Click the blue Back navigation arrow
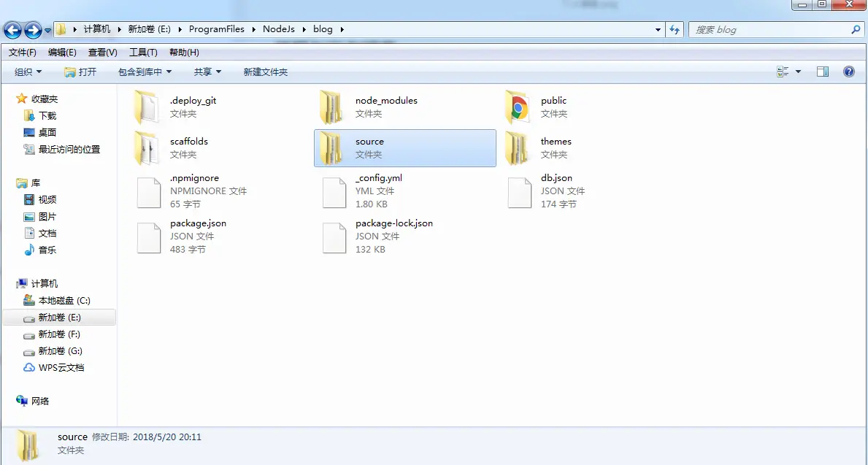The width and height of the screenshot is (868, 465). coord(12,30)
